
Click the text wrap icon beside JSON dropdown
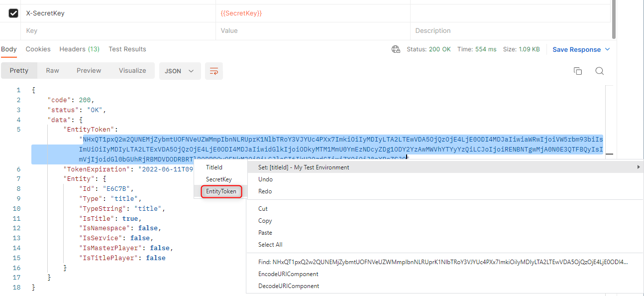click(214, 71)
